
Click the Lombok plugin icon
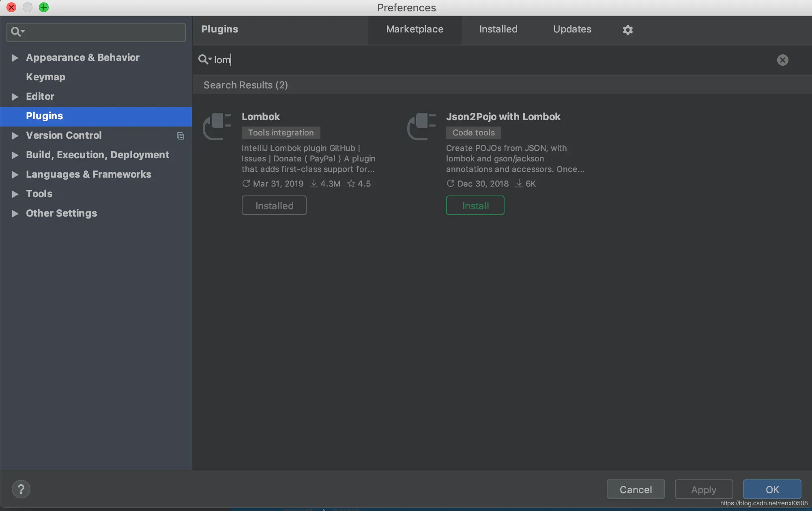coord(217,126)
